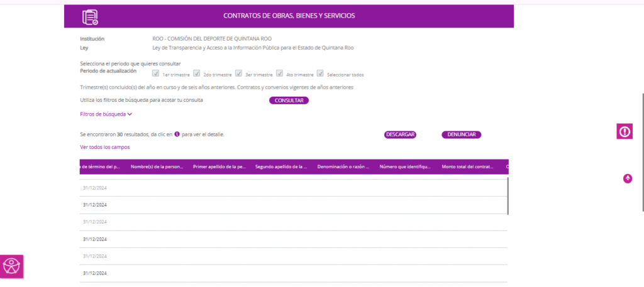
Task: Select the Denominación o razón column header
Action: tap(343, 167)
